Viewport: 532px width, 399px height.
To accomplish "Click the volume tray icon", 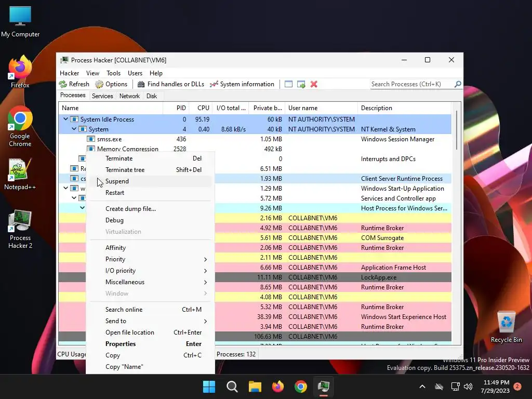I will click(x=468, y=387).
